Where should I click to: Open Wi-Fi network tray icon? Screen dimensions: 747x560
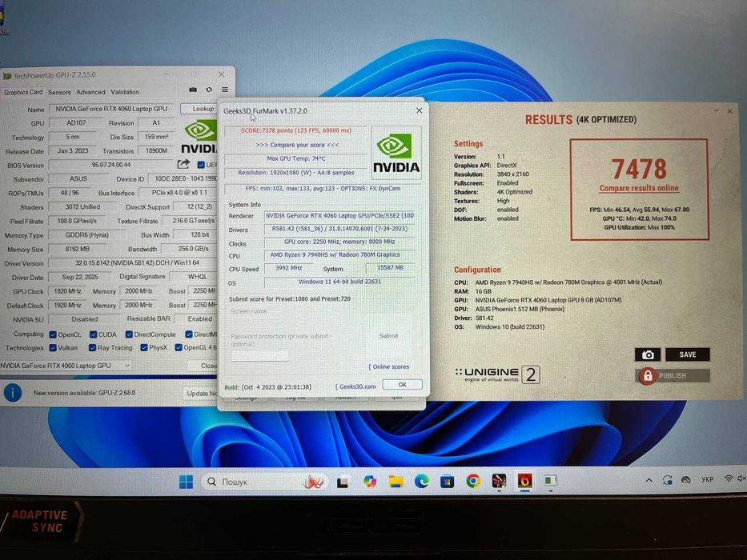pyautogui.click(x=729, y=478)
